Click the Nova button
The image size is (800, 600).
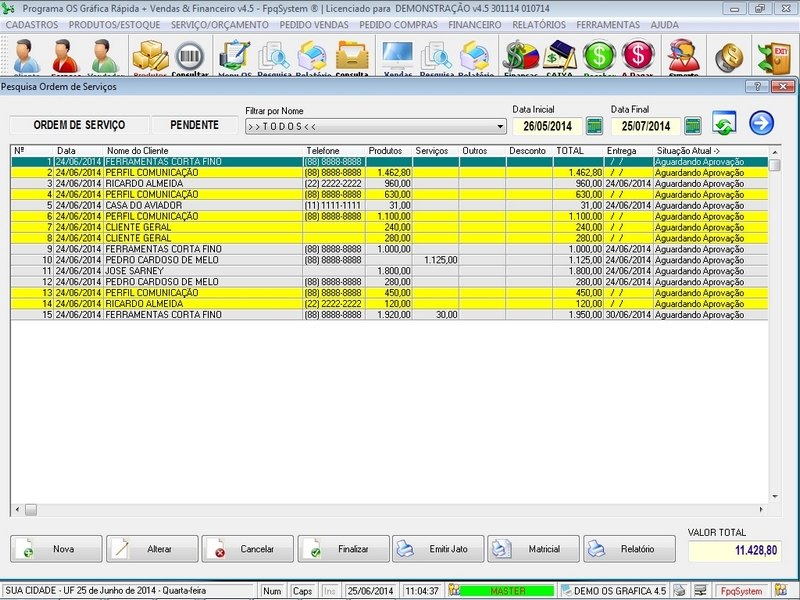click(x=56, y=549)
